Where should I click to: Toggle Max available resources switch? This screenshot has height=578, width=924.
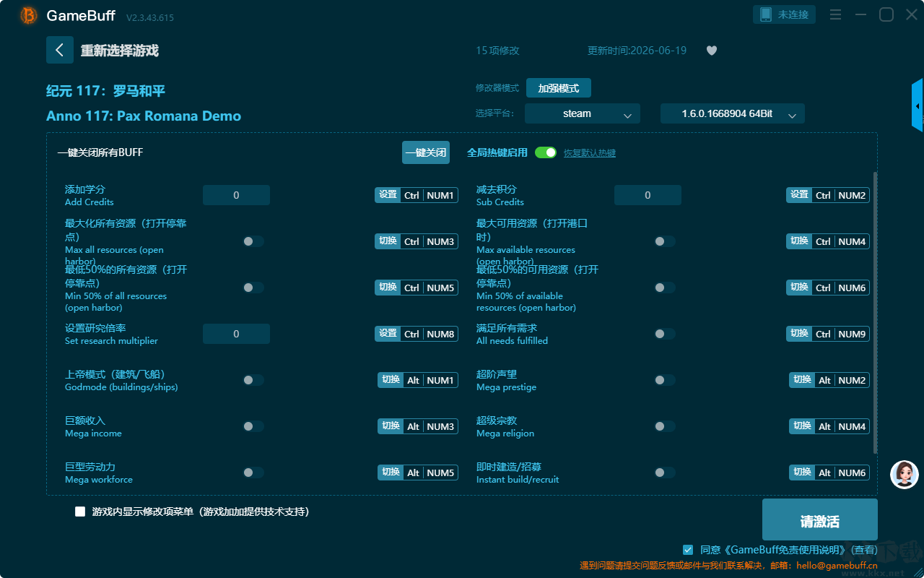[x=665, y=241]
